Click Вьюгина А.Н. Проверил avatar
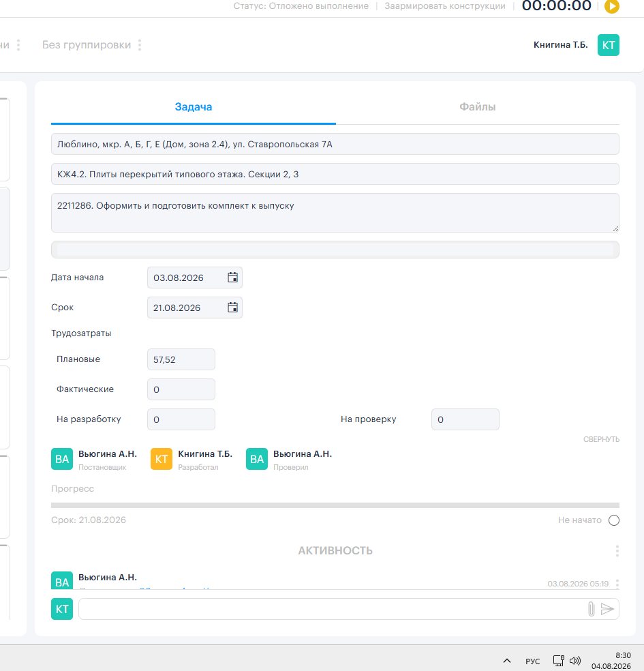The image size is (644, 671). (256, 459)
